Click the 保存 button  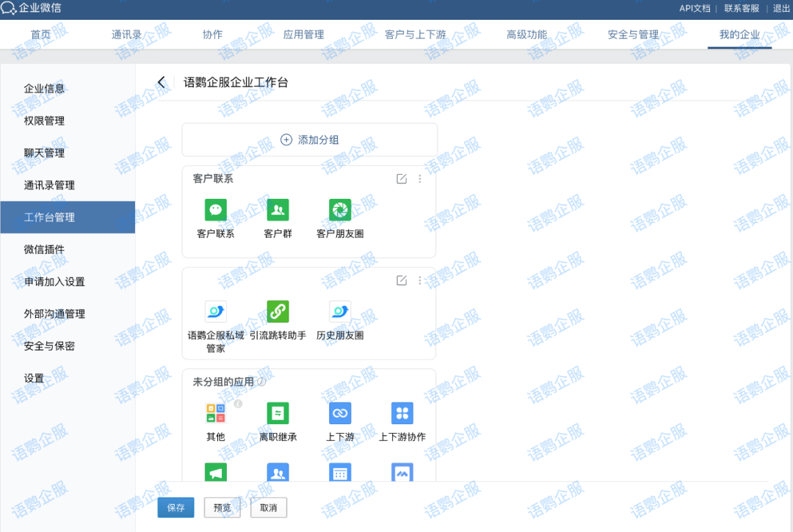175,508
